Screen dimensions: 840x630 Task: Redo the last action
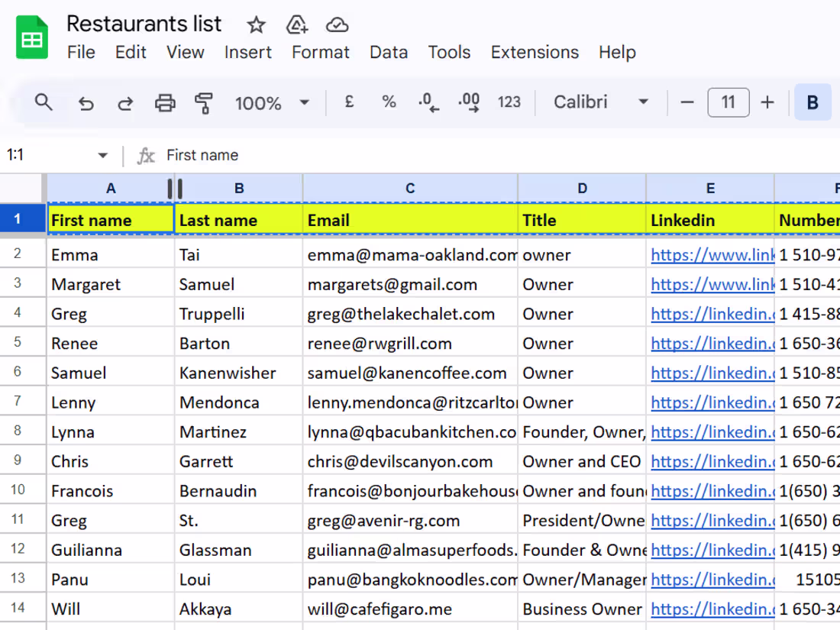125,102
